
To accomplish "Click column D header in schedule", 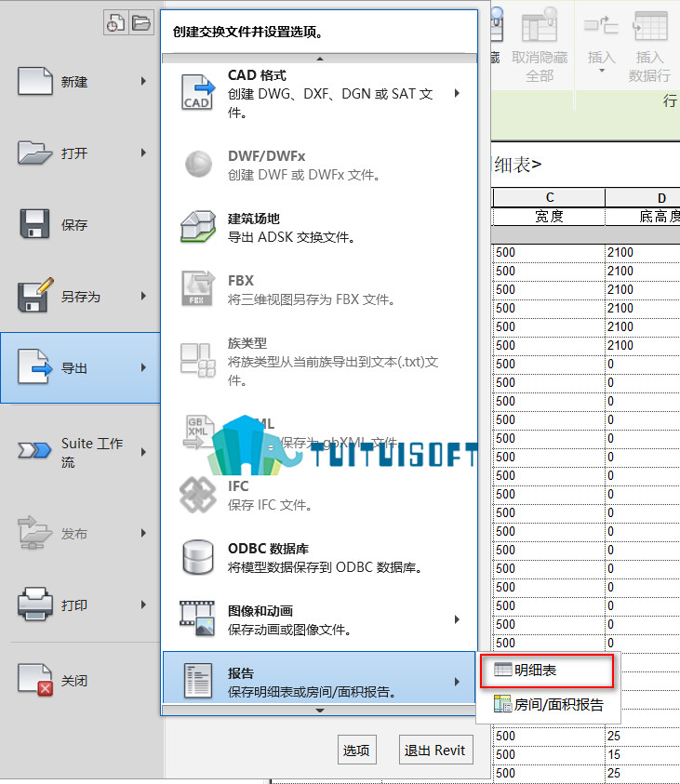I will (x=643, y=197).
